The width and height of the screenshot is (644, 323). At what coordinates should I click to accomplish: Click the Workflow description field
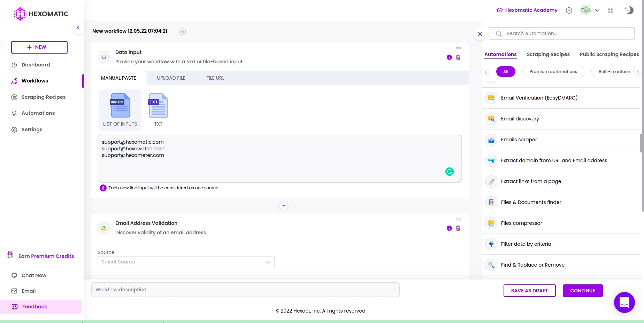(x=245, y=289)
